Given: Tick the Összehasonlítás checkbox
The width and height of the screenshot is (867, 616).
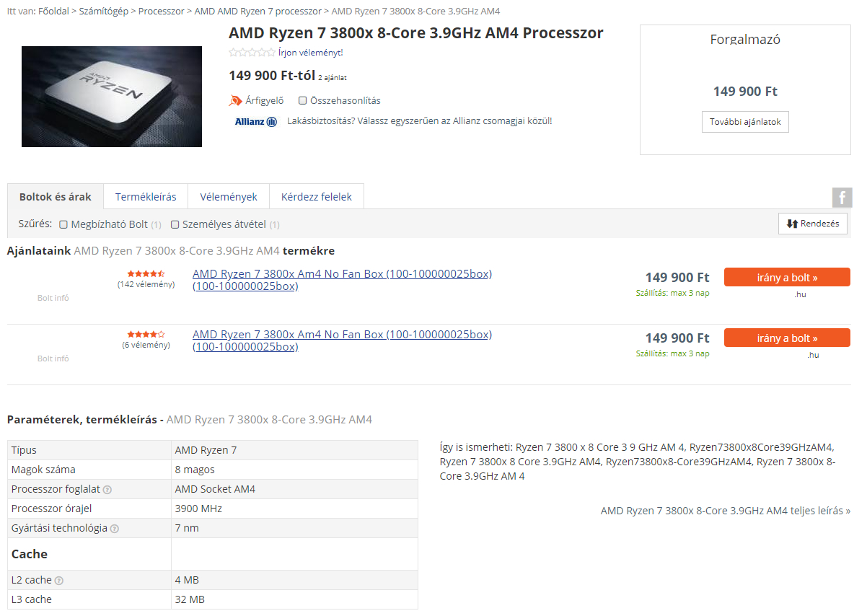Looking at the screenshot, I should [x=303, y=101].
